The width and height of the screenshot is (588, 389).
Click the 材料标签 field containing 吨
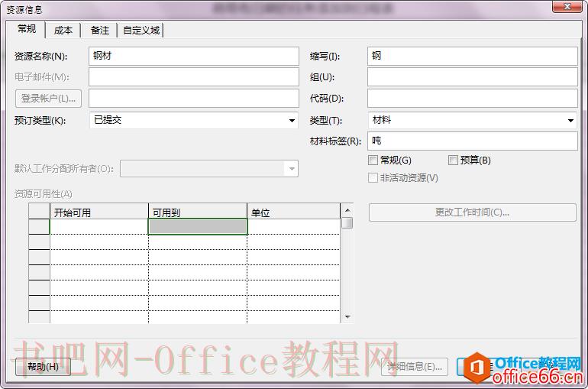473,141
